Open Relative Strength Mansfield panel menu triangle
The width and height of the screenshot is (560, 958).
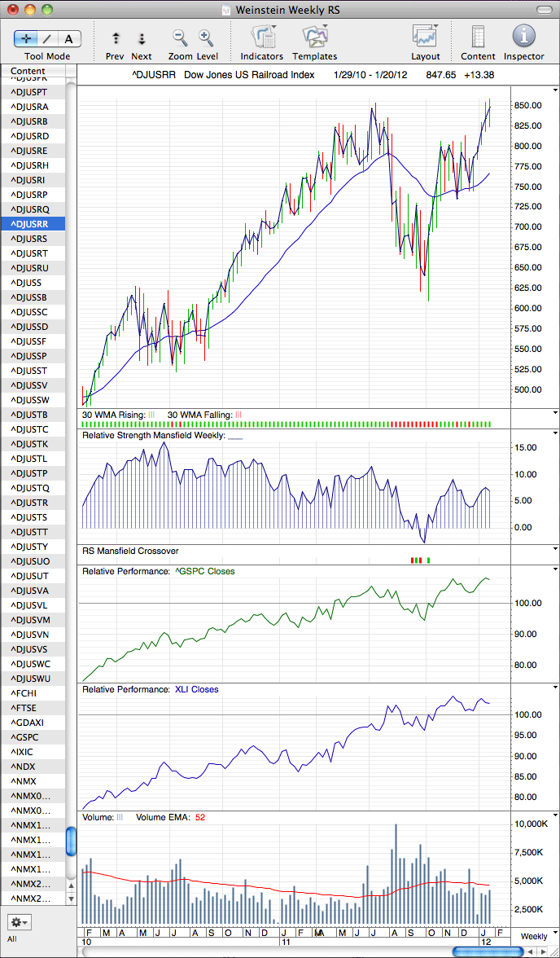point(555,433)
